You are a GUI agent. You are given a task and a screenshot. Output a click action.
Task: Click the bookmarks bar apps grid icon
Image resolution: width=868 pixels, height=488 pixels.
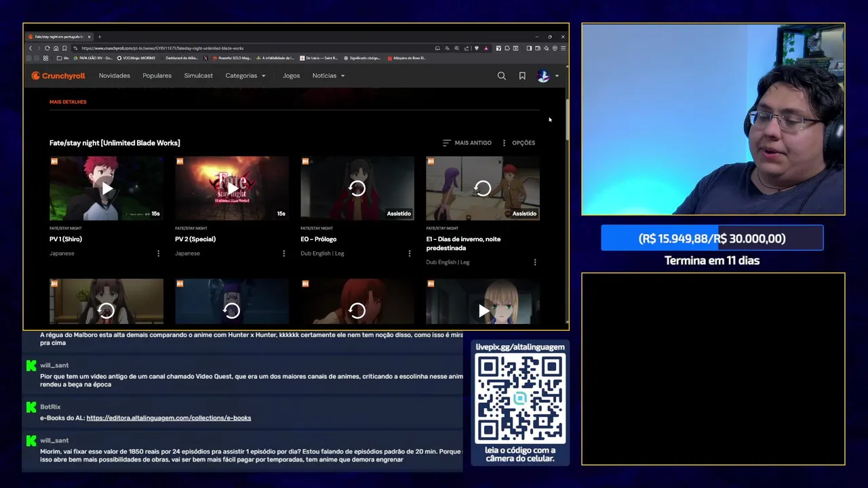click(45, 58)
